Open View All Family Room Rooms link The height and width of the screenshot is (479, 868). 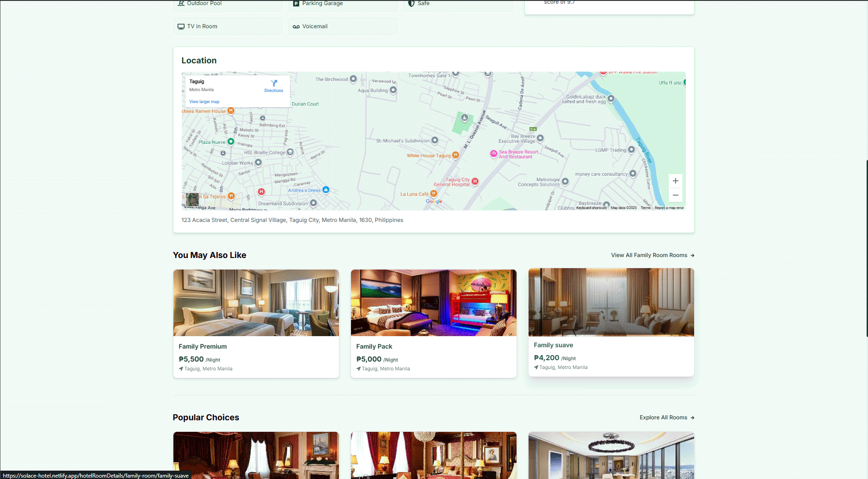click(653, 255)
